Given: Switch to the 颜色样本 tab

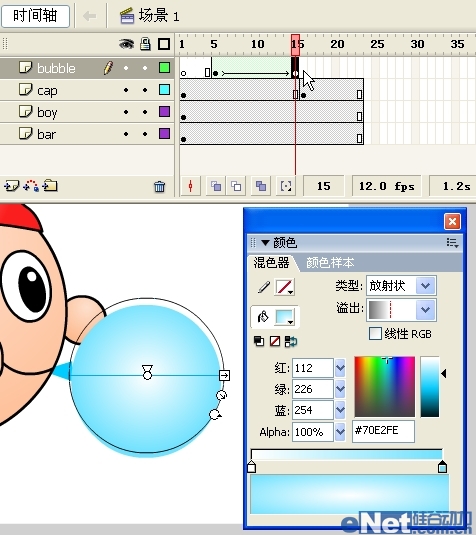Looking at the screenshot, I should coord(330,263).
